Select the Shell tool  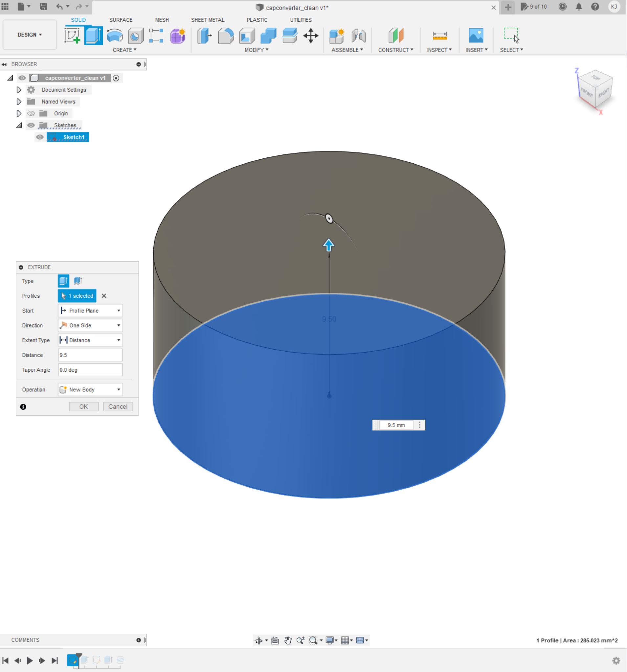(247, 35)
